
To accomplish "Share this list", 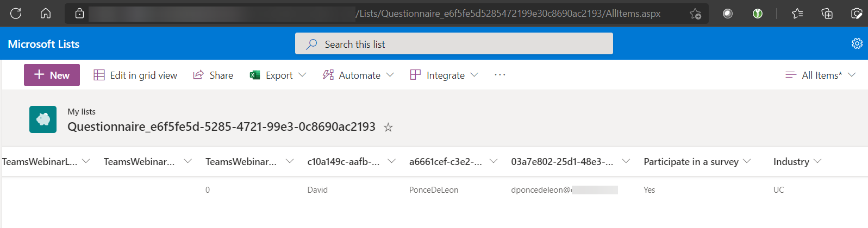I will 213,75.
